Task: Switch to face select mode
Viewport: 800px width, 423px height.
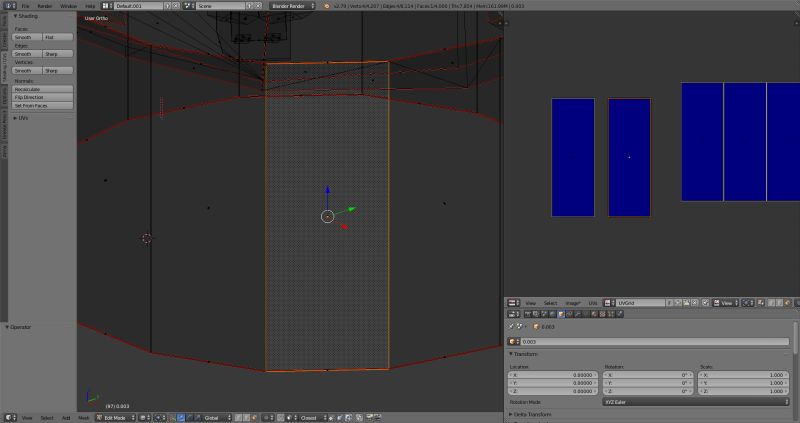Action: tap(254, 417)
